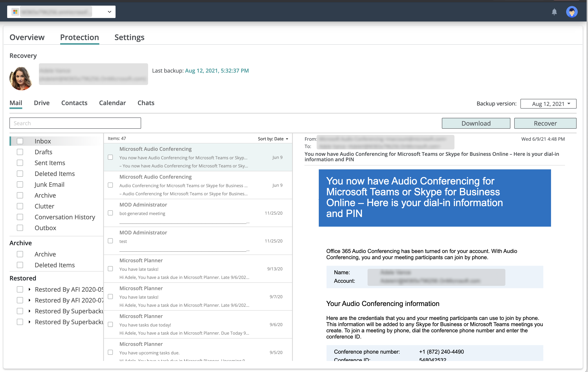Click the 'Items: 47' count label

coord(117,139)
